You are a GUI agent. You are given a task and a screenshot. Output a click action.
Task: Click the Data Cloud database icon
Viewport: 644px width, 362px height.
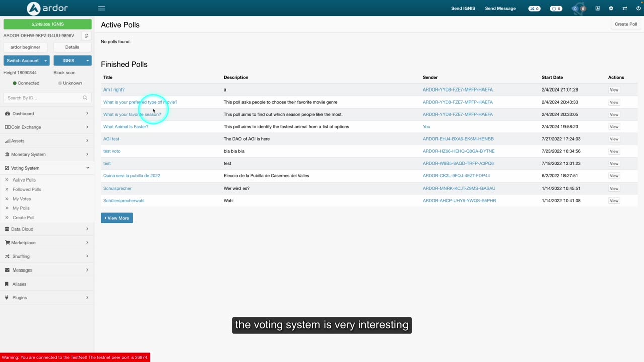[7, 229]
